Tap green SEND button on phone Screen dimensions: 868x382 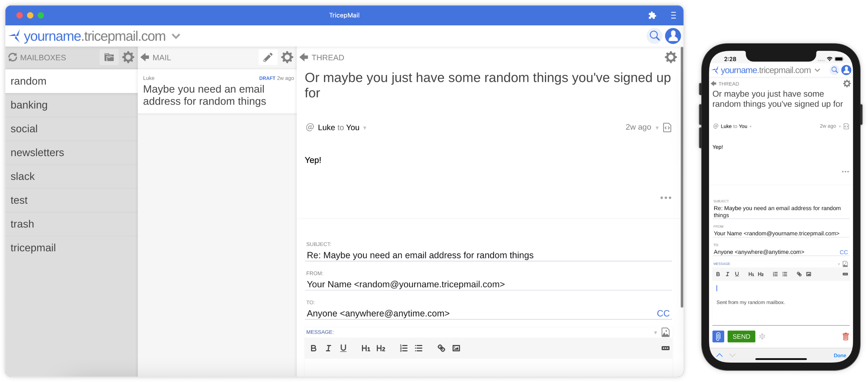[741, 337]
